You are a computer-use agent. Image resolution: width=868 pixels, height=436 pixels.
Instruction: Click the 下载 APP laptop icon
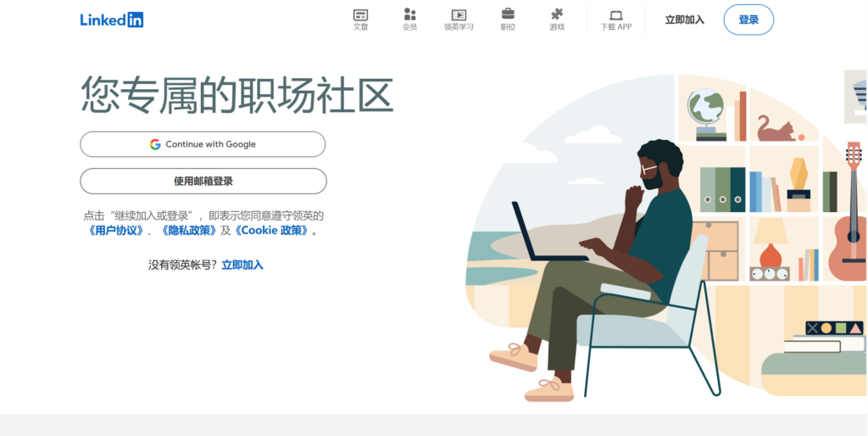pyautogui.click(x=616, y=15)
